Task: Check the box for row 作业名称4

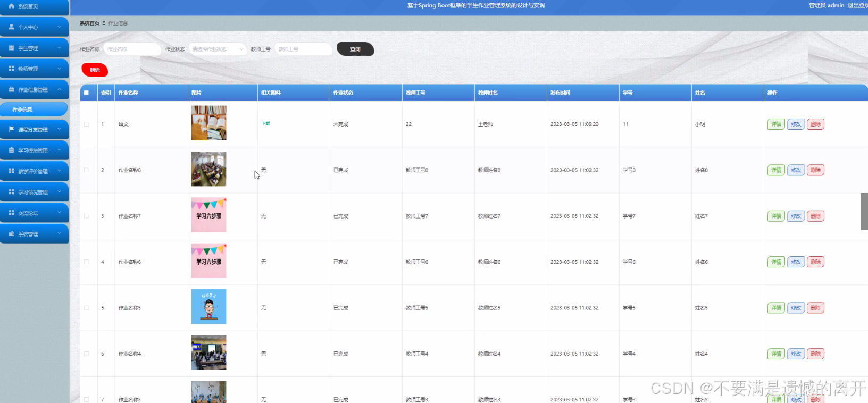Action: click(x=86, y=354)
